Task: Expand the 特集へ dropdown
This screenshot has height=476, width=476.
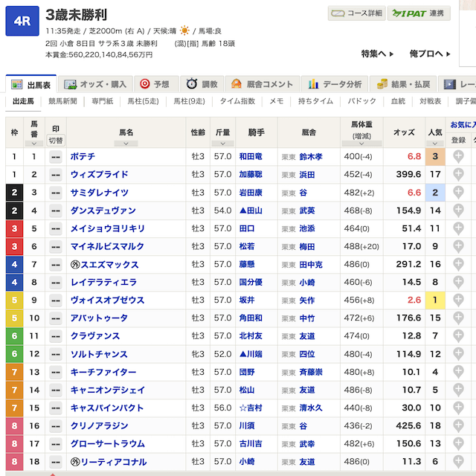Action: coord(377,54)
